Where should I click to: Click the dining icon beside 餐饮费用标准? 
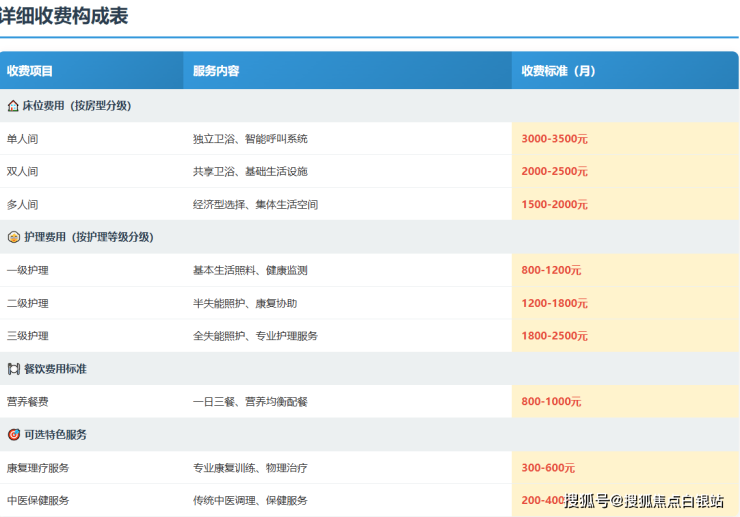[x=13, y=369]
